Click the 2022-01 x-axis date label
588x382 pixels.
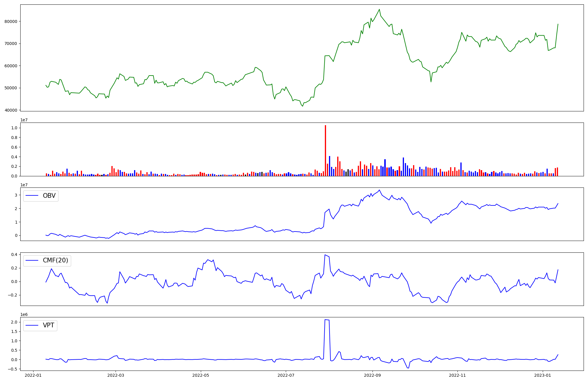point(33,375)
